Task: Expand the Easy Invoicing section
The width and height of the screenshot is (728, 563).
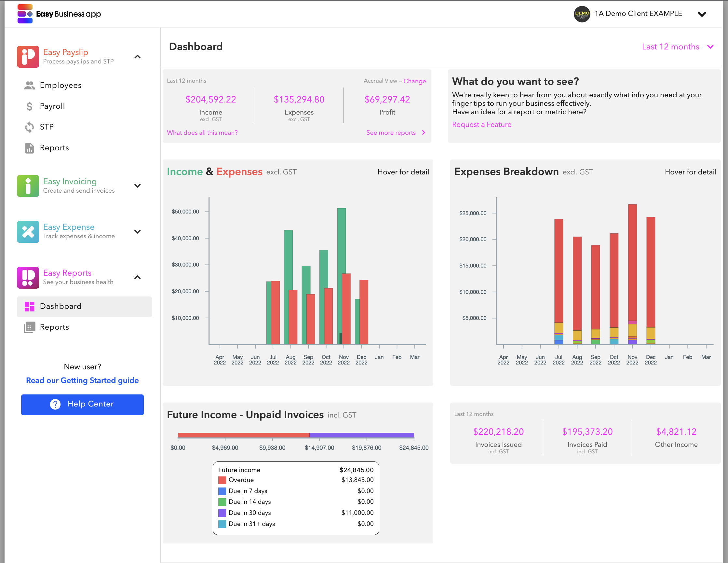Action: [137, 186]
